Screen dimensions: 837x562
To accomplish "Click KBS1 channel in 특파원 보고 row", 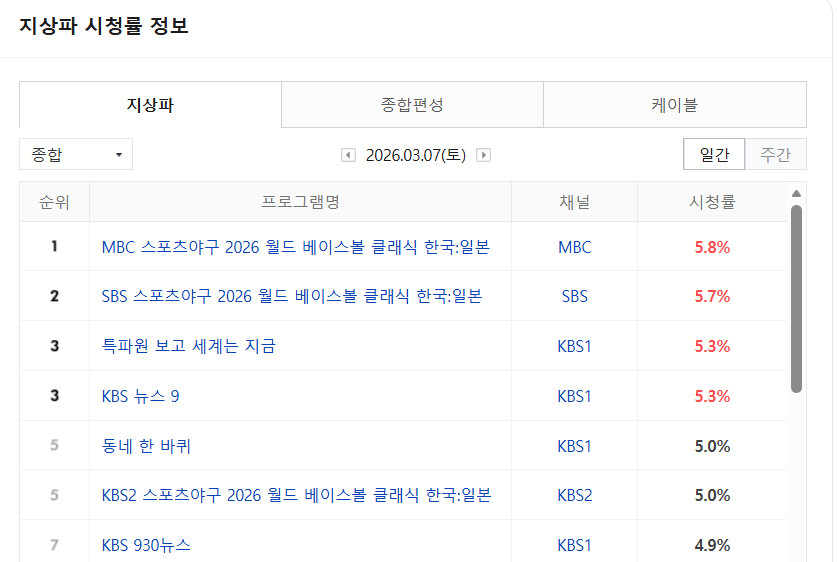I will click(574, 346).
